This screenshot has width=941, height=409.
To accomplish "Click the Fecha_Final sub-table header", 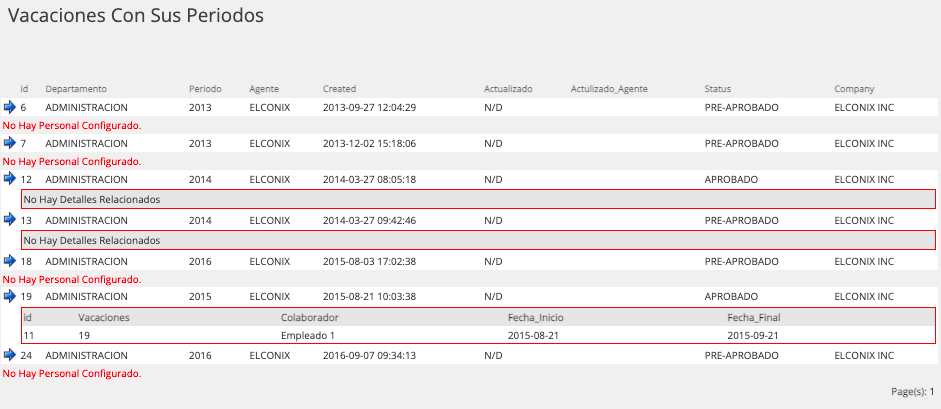I will (754, 317).
